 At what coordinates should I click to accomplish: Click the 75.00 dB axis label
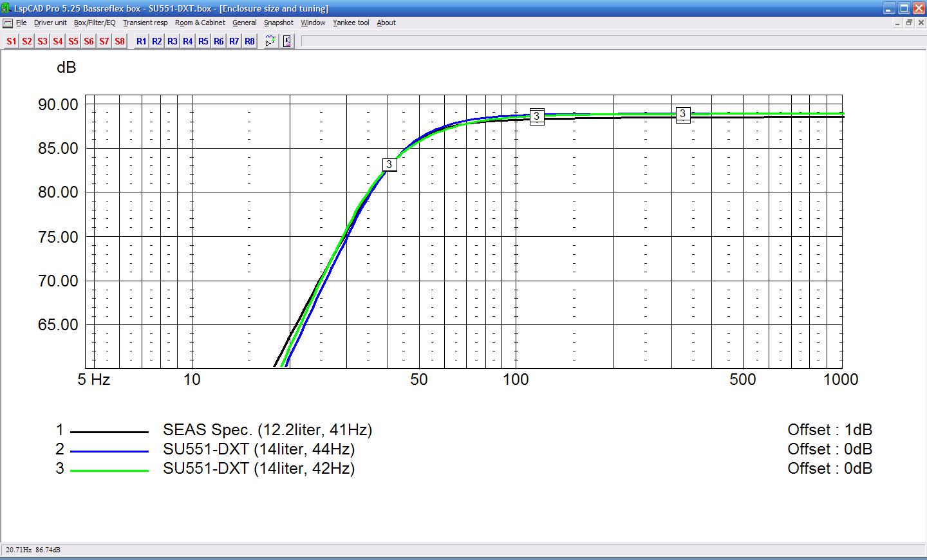coord(58,237)
